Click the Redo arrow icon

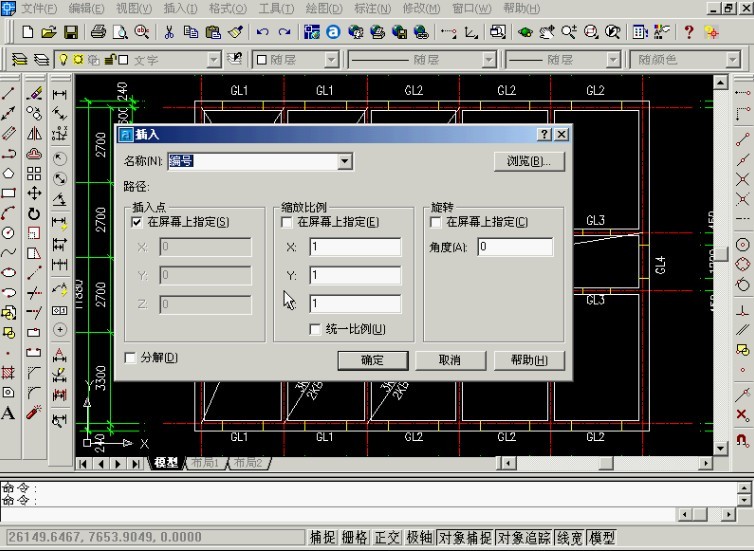pyautogui.click(x=284, y=32)
